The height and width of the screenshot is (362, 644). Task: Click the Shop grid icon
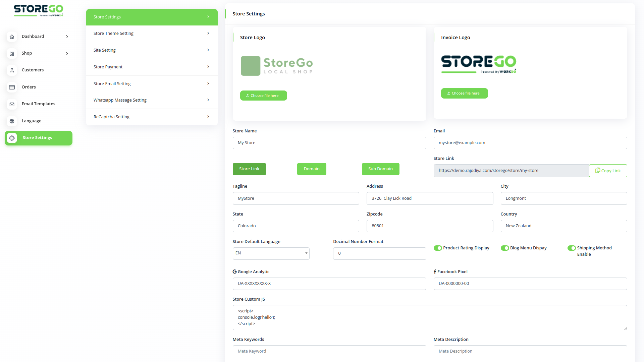12,54
